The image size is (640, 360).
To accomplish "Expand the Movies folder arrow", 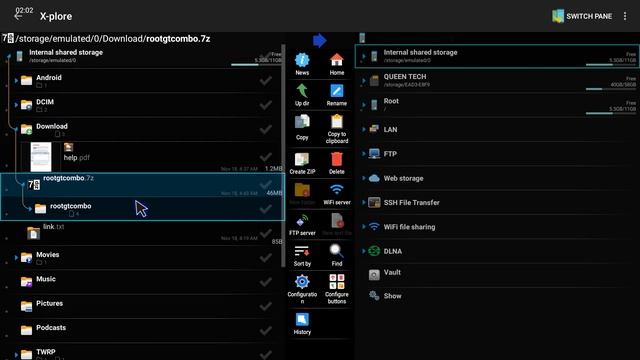I will click(16, 258).
